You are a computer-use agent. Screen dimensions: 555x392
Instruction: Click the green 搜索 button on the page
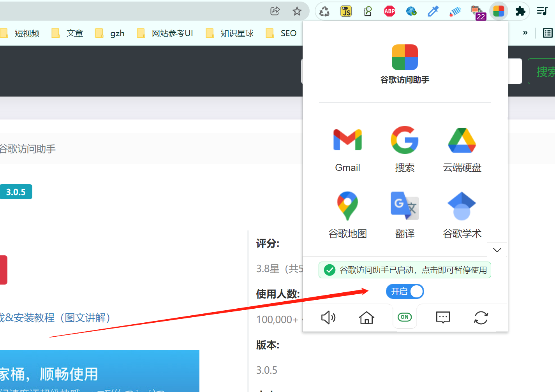point(542,71)
